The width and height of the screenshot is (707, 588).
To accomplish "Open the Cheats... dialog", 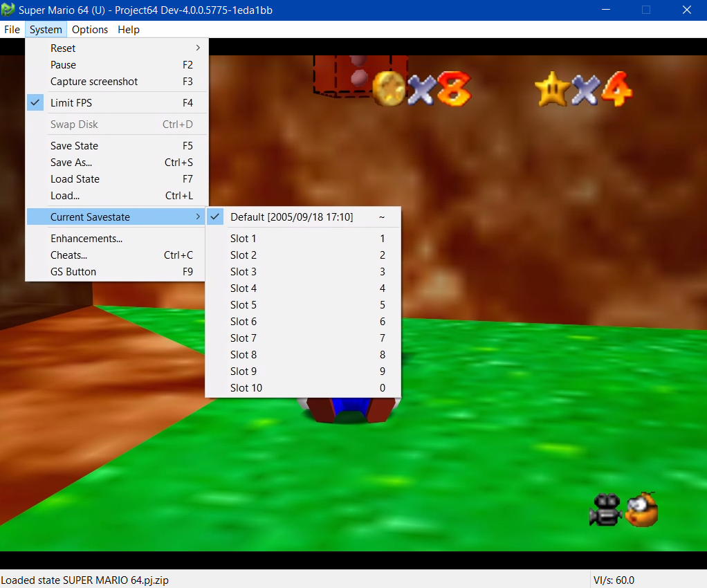I will [x=117, y=255].
